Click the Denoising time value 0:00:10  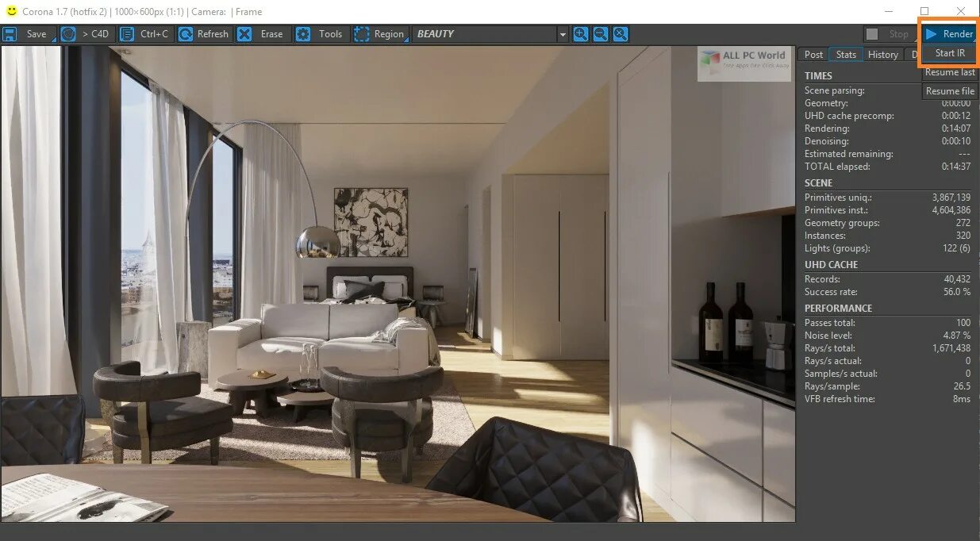pyautogui.click(x=955, y=141)
